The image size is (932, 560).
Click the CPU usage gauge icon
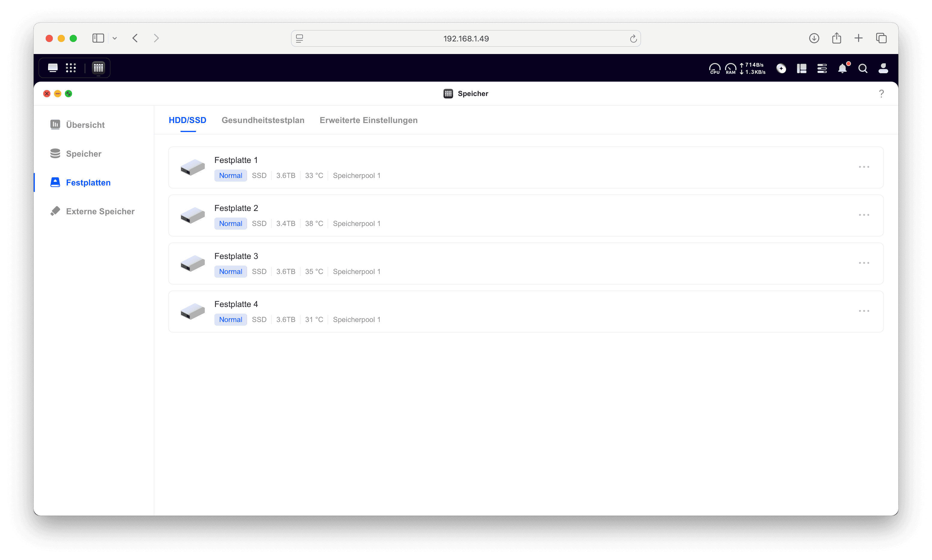(715, 68)
